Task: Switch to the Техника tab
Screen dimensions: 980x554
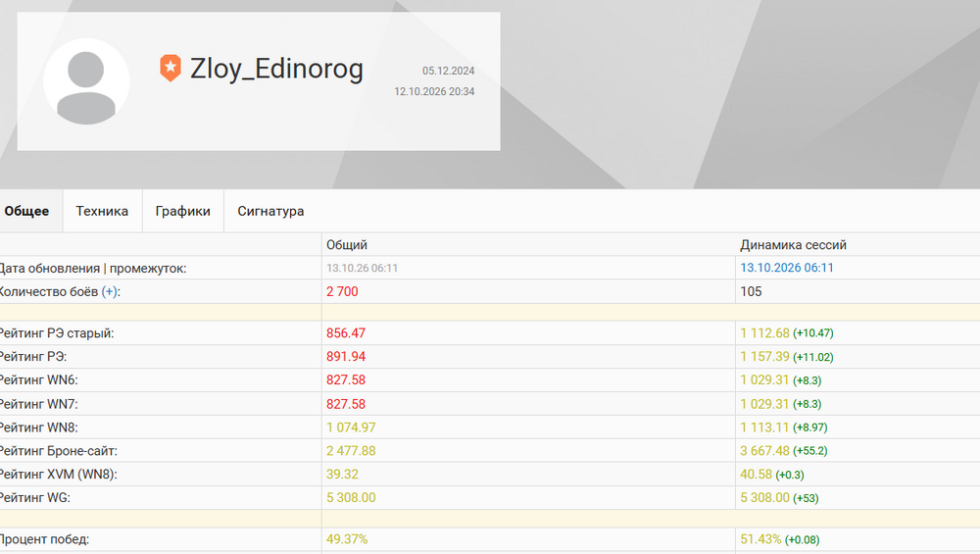Action: coord(102,212)
